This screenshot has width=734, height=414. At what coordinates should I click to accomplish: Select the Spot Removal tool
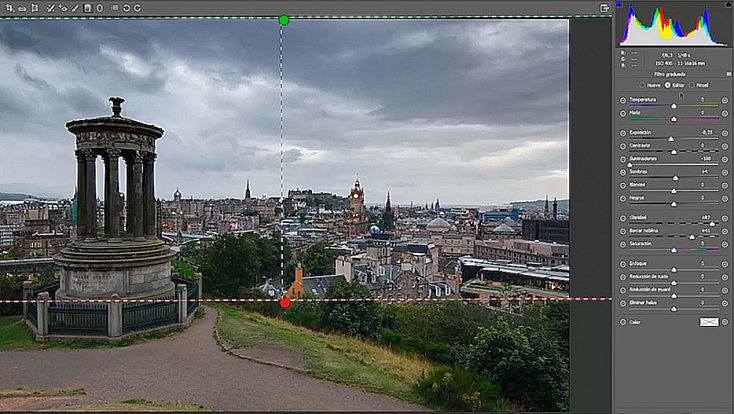tap(51, 8)
